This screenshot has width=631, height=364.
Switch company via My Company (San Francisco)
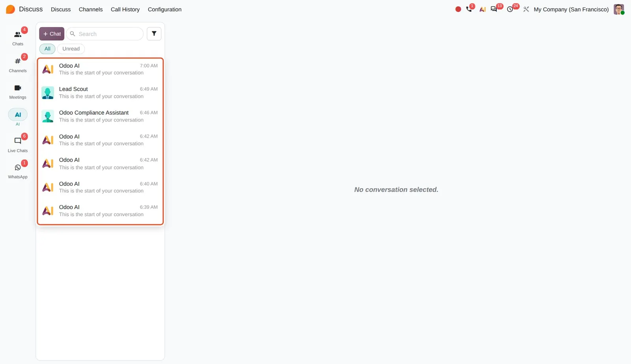coord(571,9)
